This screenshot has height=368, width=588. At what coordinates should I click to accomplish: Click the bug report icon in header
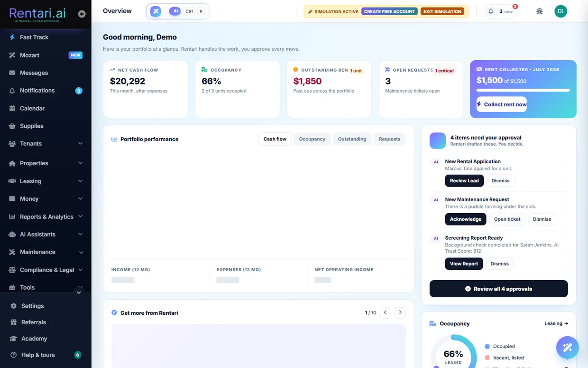tap(539, 11)
